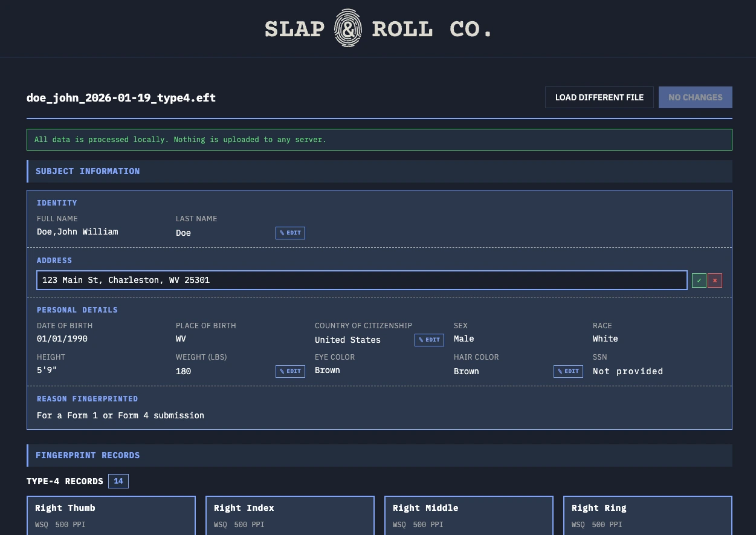Click the NO CHANGES button
This screenshot has width=756, height=535.
tap(695, 97)
